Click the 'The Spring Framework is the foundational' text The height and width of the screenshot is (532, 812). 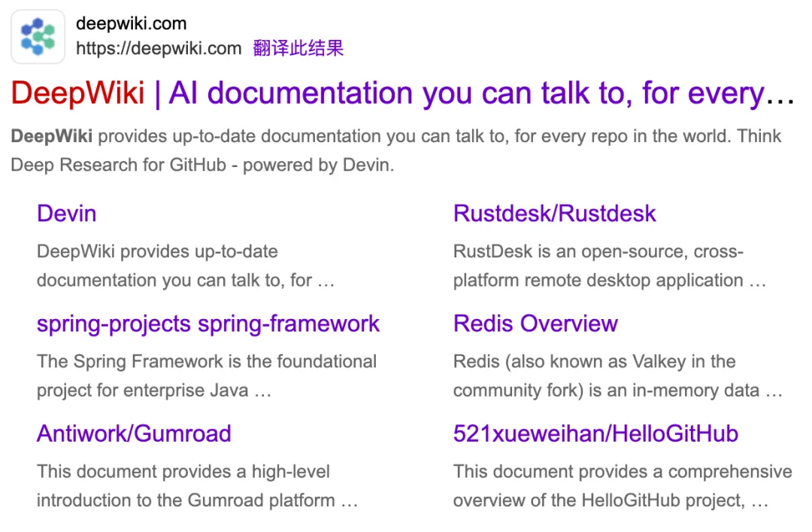207,361
